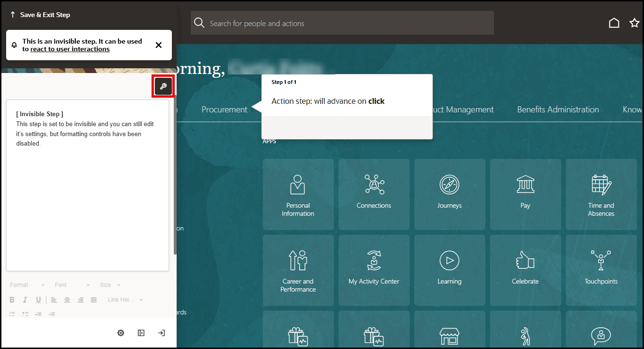Click Save & Exit Step

click(x=40, y=15)
